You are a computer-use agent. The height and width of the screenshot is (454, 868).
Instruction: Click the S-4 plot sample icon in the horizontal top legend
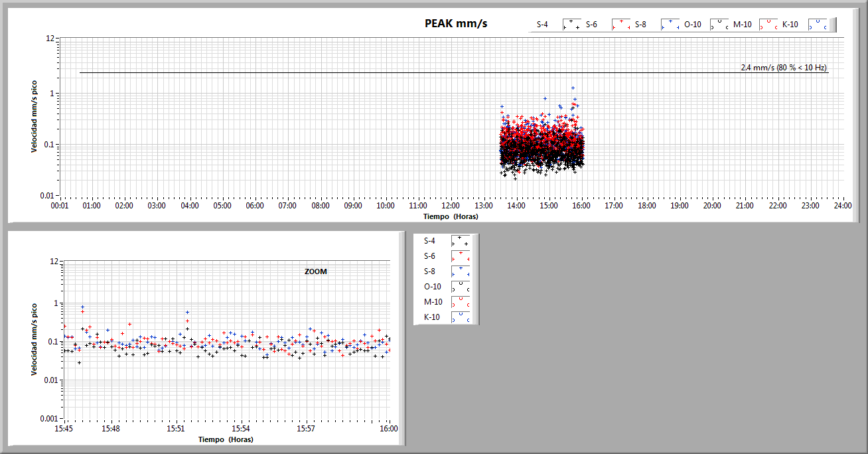click(x=571, y=25)
